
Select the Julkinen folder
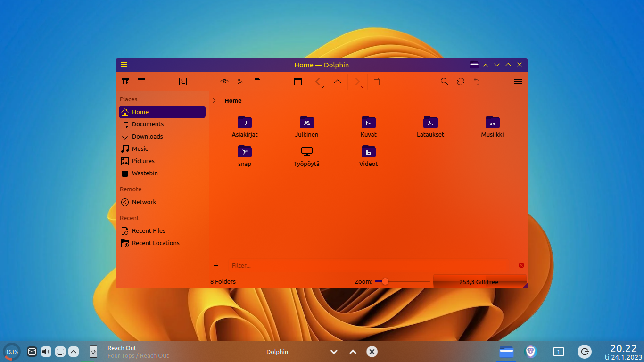coord(307,127)
